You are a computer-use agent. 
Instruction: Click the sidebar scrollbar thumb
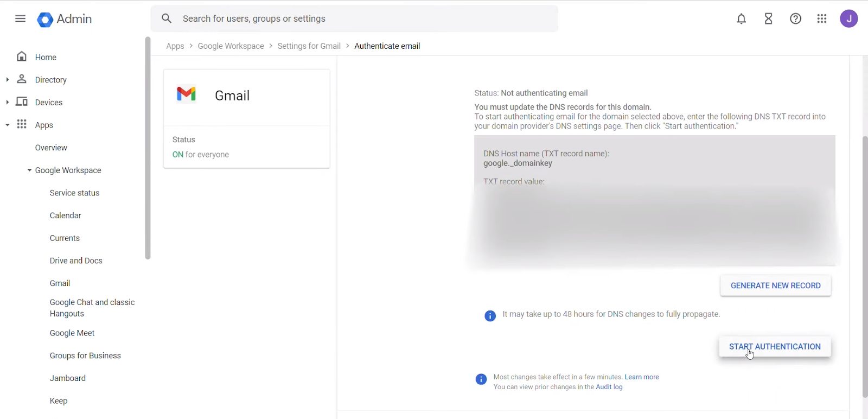[x=148, y=148]
